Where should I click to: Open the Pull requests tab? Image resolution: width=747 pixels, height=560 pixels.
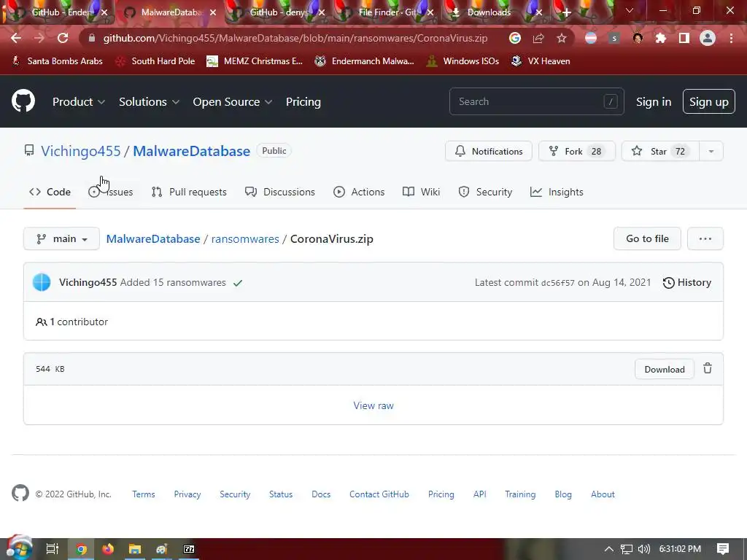189,192
